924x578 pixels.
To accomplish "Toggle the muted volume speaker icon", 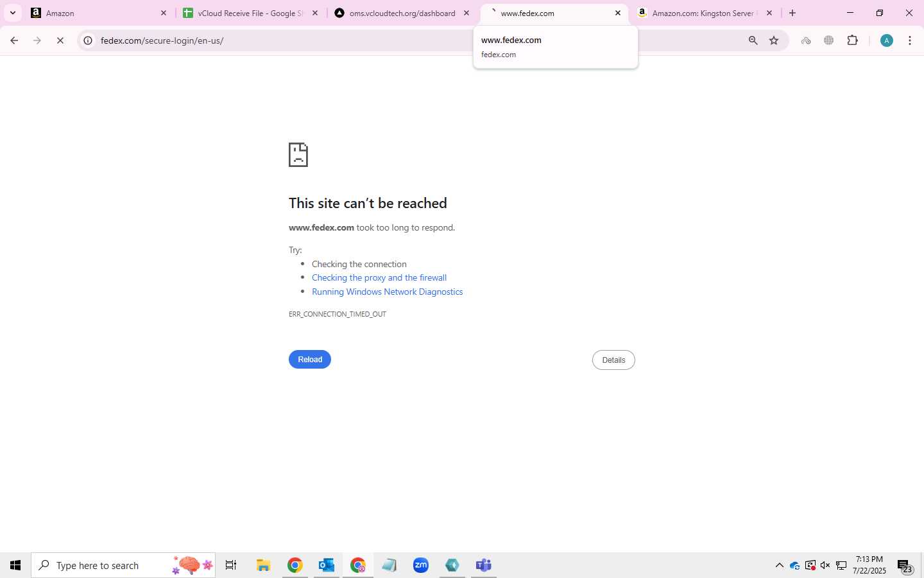I will click(x=826, y=565).
